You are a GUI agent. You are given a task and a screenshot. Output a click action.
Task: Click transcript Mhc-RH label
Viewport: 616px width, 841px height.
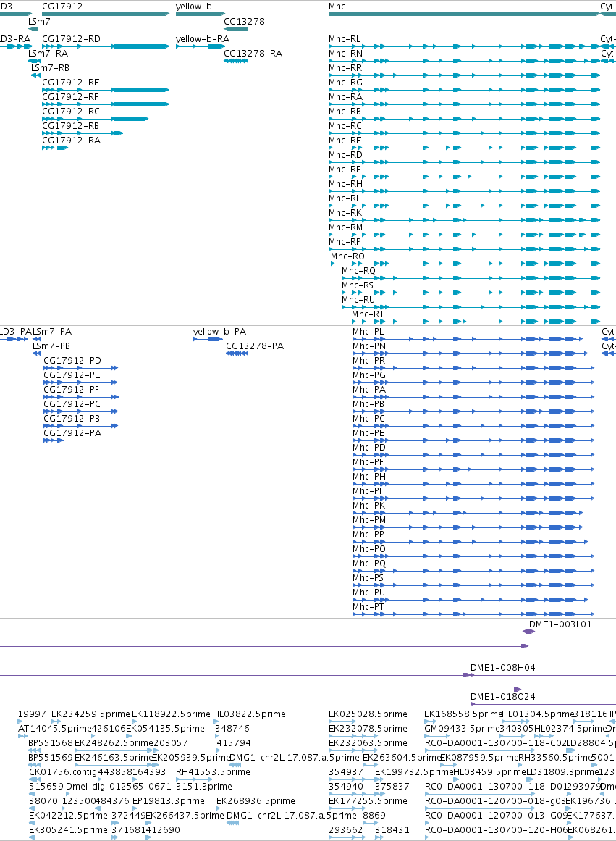click(345, 184)
